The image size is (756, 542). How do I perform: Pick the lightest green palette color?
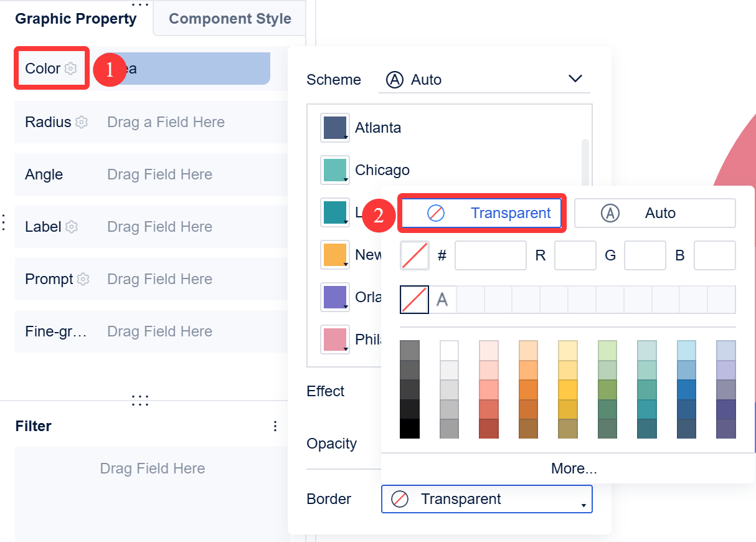607,350
